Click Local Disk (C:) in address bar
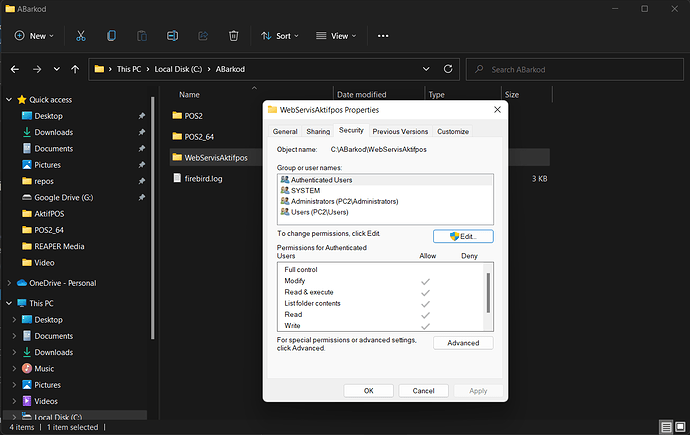690x435 pixels. tap(178, 69)
